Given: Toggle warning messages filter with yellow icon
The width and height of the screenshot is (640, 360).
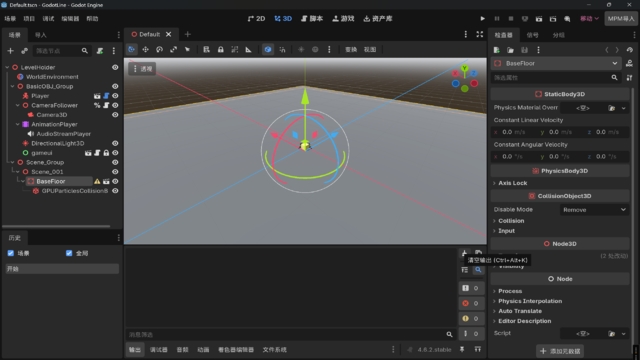Looking at the screenshot, I should click(x=471, y=318).
